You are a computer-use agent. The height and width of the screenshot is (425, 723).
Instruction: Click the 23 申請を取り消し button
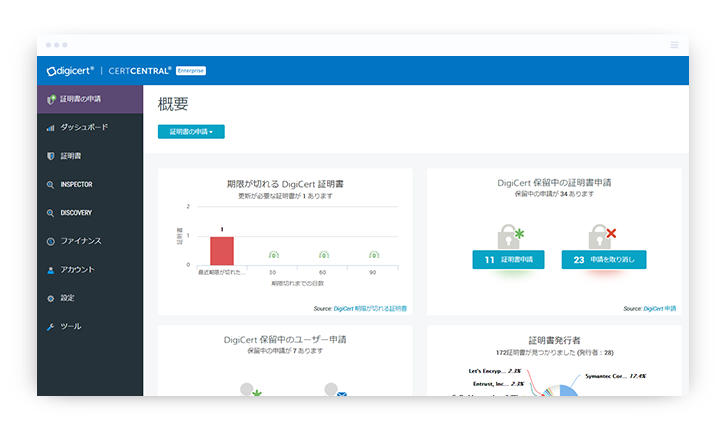[x=603, y=260]
